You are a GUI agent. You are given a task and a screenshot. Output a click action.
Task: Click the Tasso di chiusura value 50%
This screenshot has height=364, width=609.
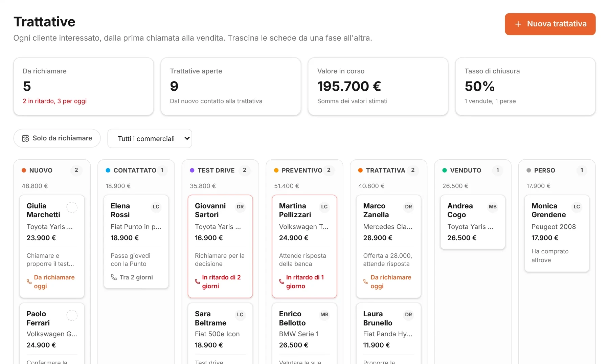point(480,86)
